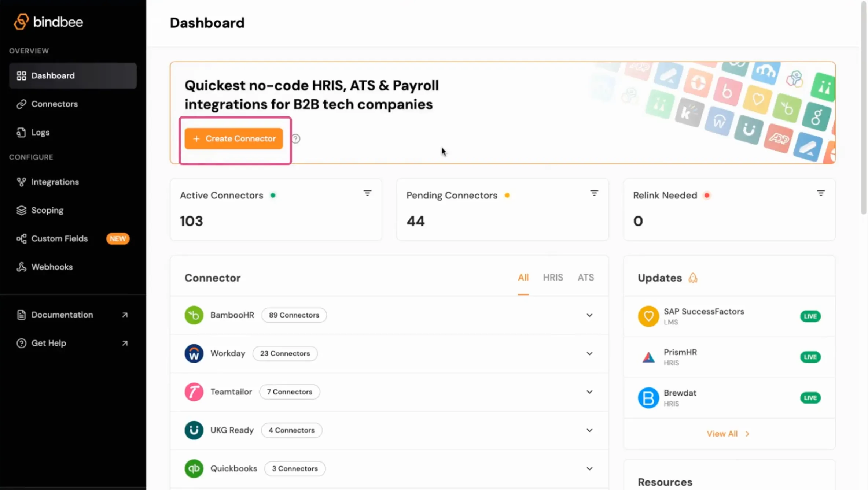Go to Connectors in the sidebar
868x490 pixels.
tap(73, 104)
